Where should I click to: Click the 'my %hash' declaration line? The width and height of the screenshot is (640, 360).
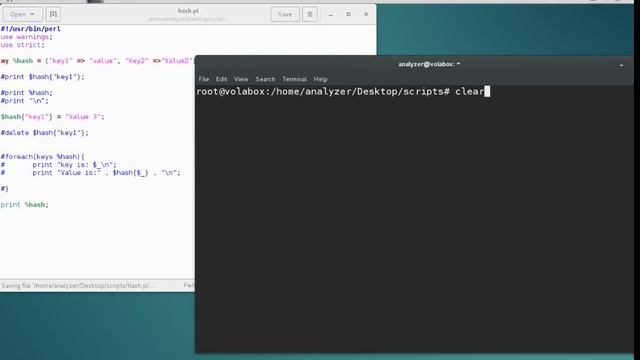pyautogui.click(x=97, y=61)
